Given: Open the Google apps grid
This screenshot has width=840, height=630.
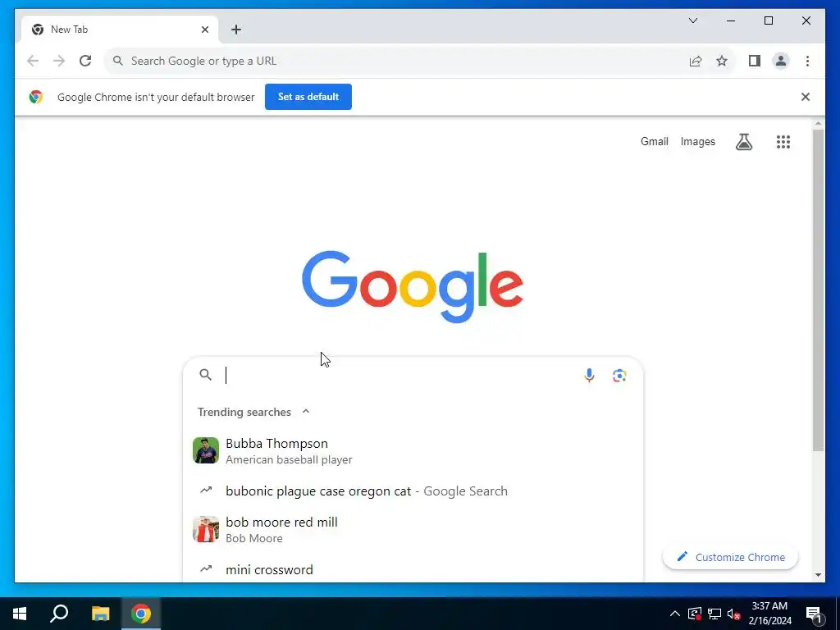Looking at the screenshot, I should point(783,141).
